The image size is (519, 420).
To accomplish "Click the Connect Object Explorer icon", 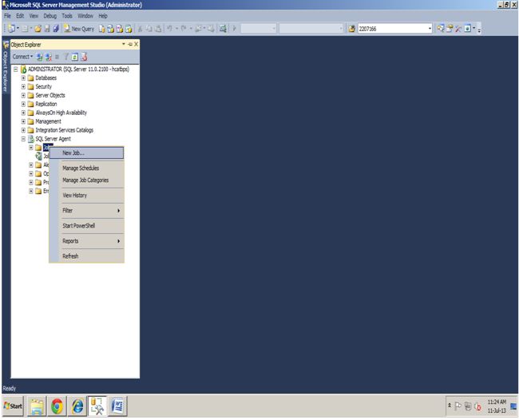I will 39,57.
